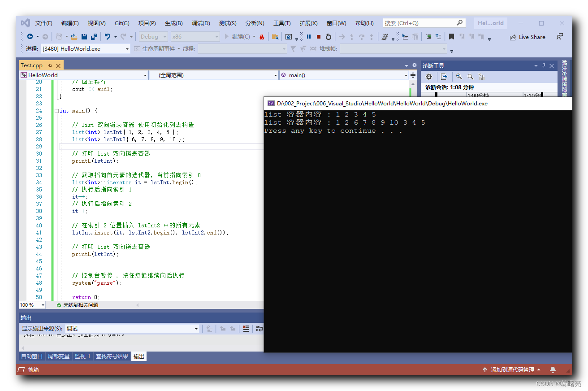
Task: Click the HelloWorld.exe console window title bar
Action: [x=418, y=103]
